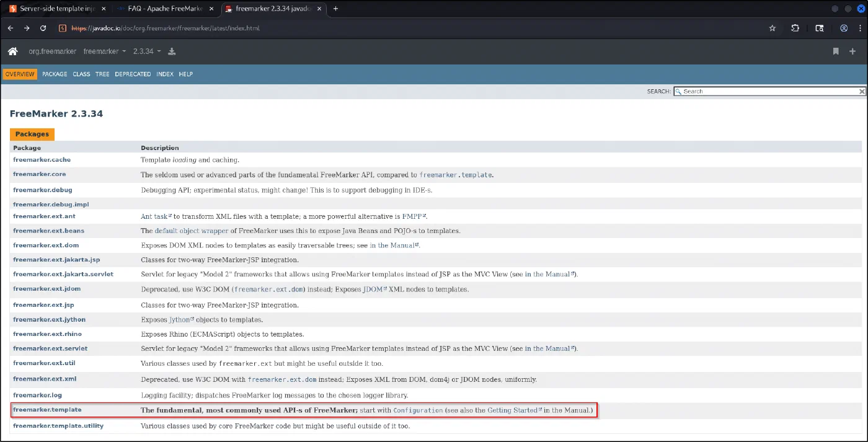Open the freemarker.ext.jython package
This screenshot has height=442, width=868.
49,319
